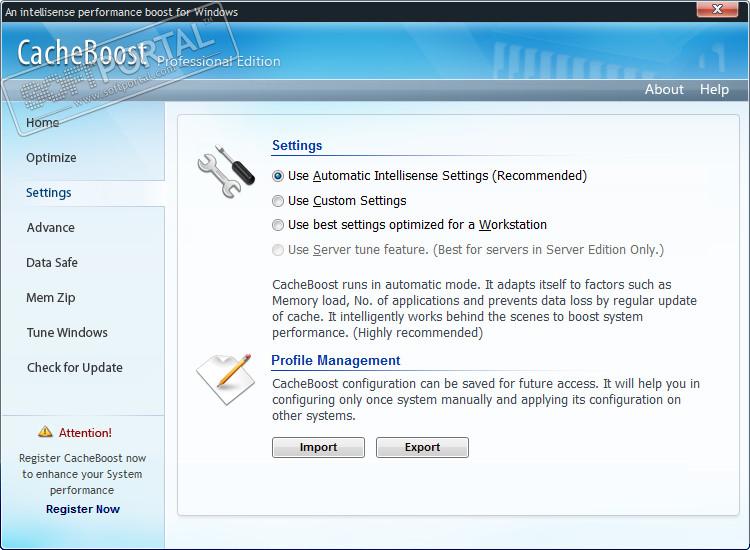750x550 pixels.
Task: Click the CacheBoost logo title
Action: (83, 53)
